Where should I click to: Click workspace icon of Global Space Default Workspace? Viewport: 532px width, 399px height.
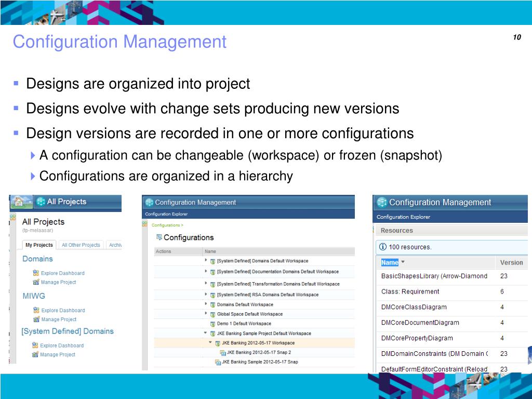click(x=212, y=314)
